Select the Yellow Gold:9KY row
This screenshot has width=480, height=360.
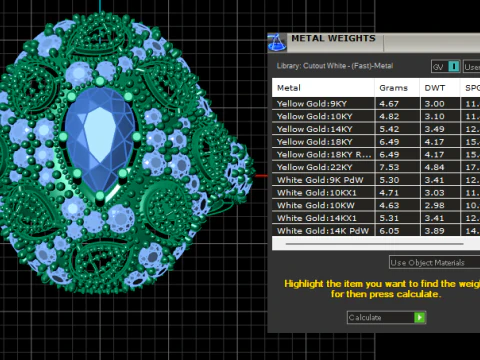[x=376, y=104]
